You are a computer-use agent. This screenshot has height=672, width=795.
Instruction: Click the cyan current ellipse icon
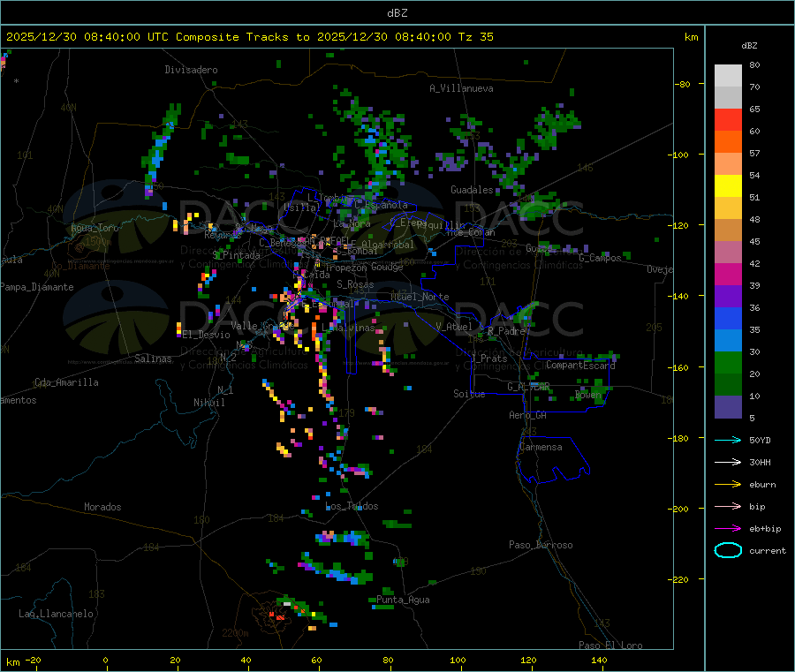click(x=728, y=550)
